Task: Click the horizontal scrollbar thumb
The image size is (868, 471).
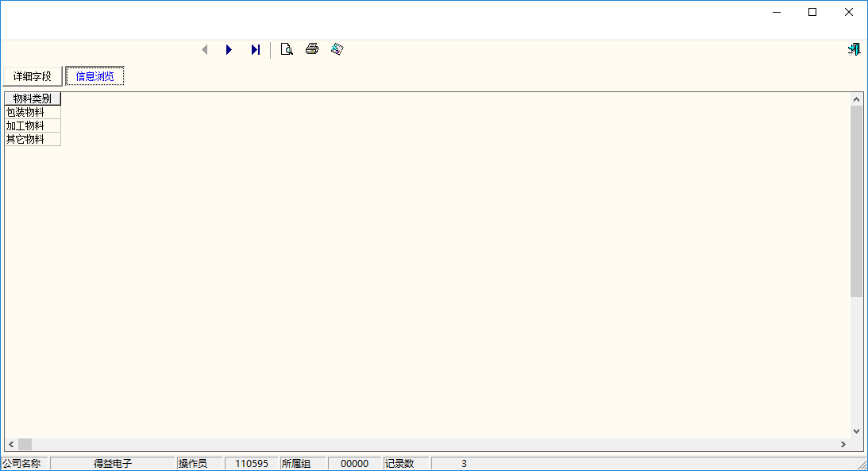Action: (x=25, y=445)
